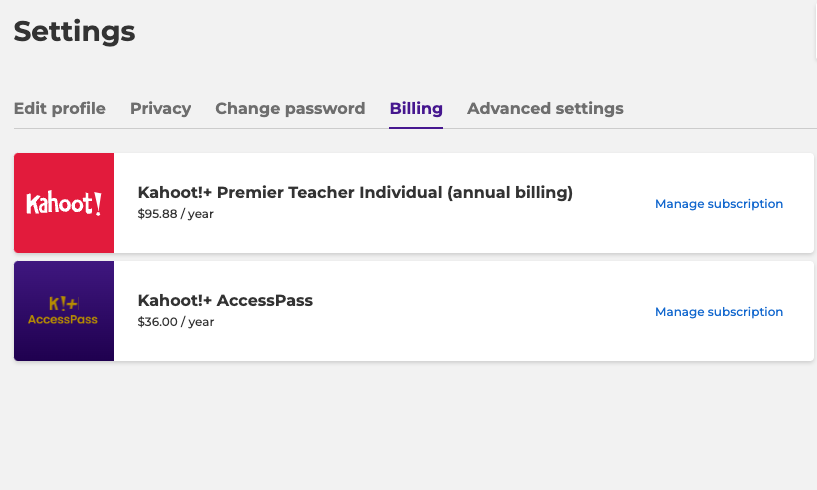Click gold AccessPass text inside purple logo
The image size is (817, 490).
64,320
